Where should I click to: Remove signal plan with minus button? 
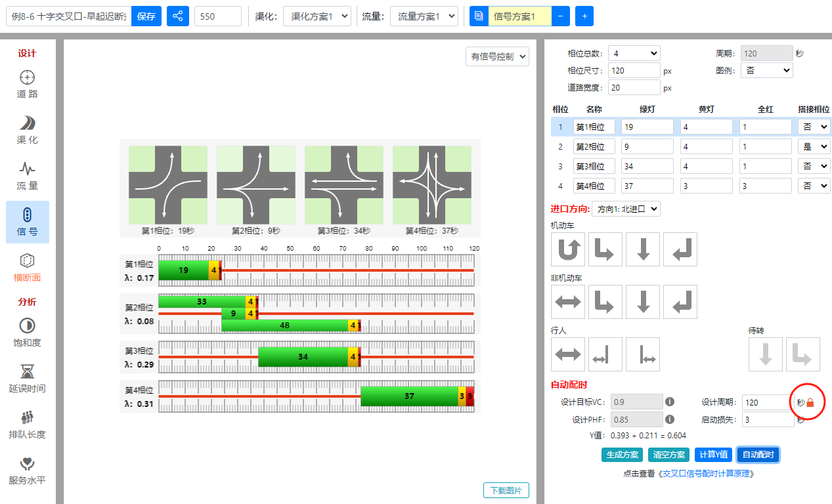pos(560,16)
